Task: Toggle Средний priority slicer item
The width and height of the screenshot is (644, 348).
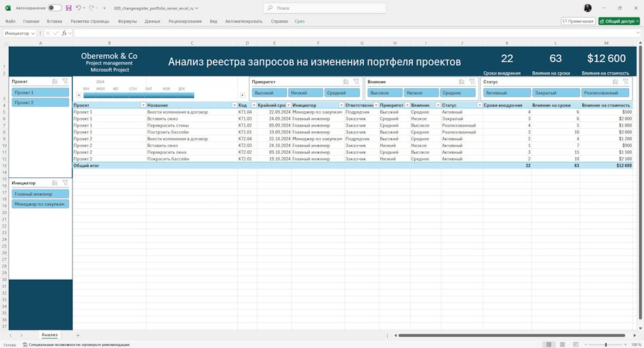Action: [342, 93]
